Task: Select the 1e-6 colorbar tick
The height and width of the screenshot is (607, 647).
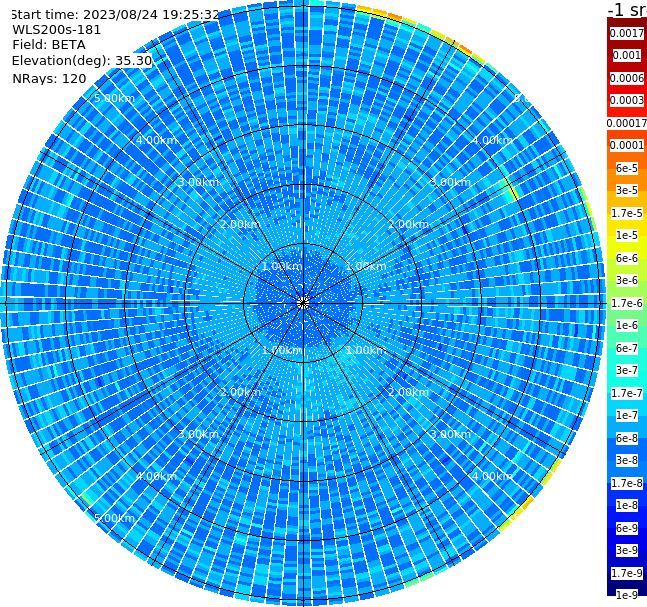Action: point(627,325)
